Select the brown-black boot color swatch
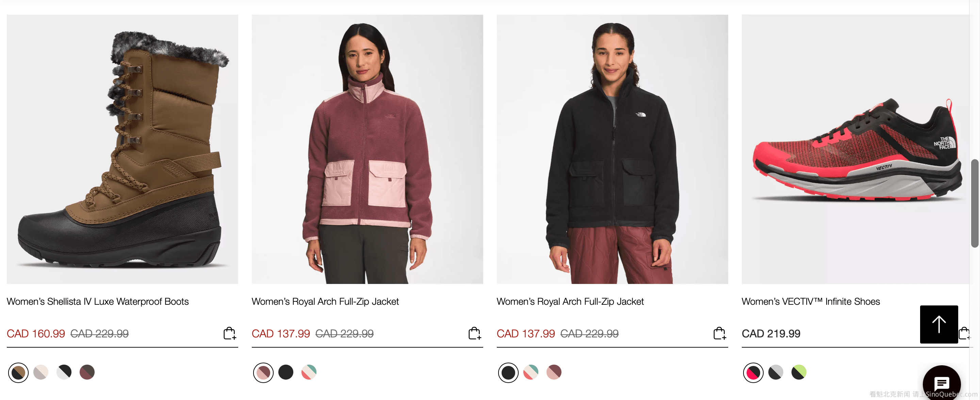 tap(18, 372)
